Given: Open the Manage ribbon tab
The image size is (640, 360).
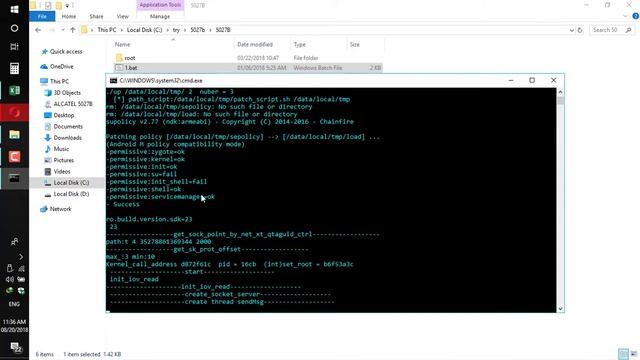Looking at the screenshot, I should [x=160, y=16].
